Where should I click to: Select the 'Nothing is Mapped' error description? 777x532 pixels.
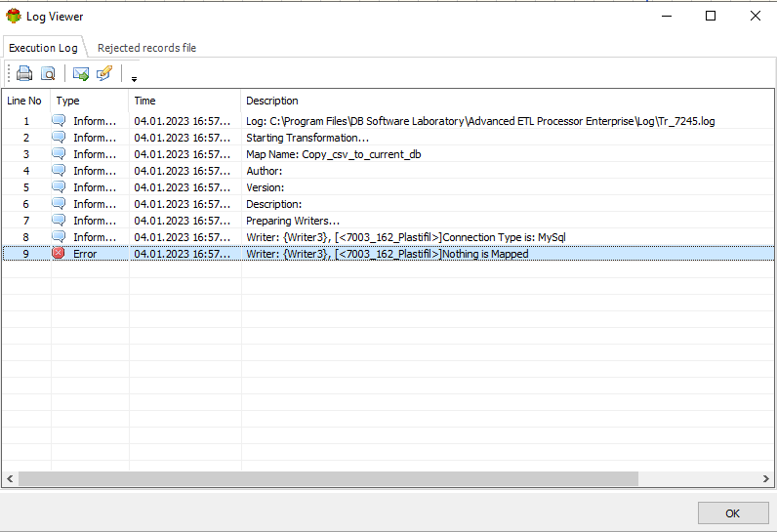(388, 254)
